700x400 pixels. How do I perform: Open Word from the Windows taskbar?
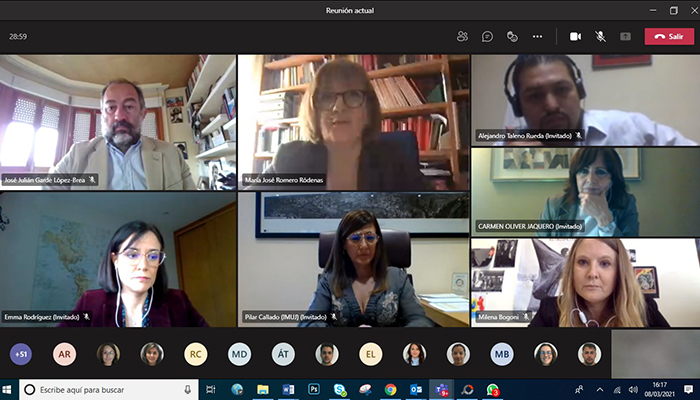coord(288,389)
